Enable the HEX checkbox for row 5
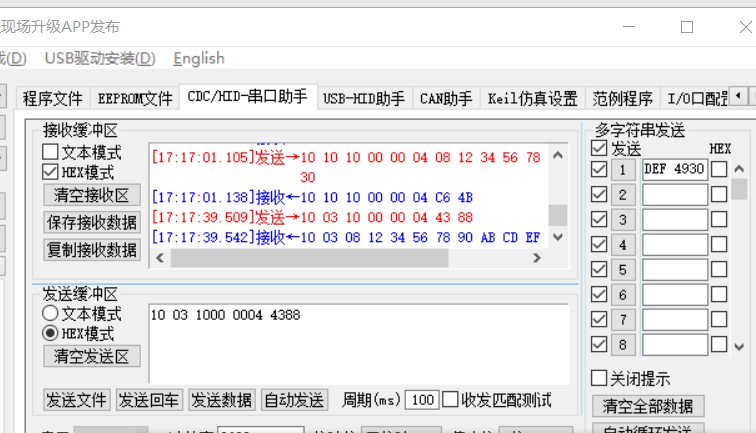This screenshot has width=756, height=433. tap(719, 269)
